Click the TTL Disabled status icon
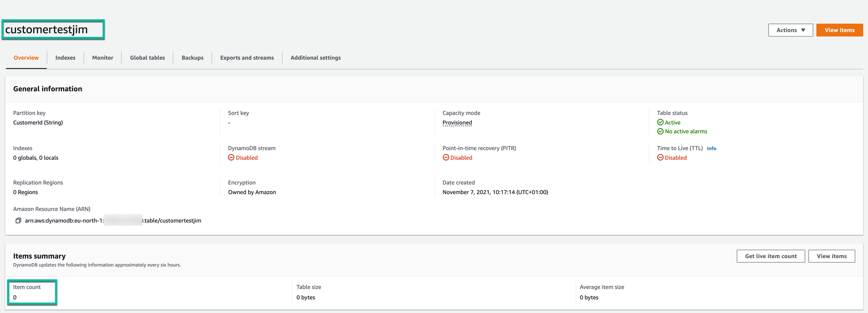The height and width of the screenshot is (313, 868). coord(660,158)
